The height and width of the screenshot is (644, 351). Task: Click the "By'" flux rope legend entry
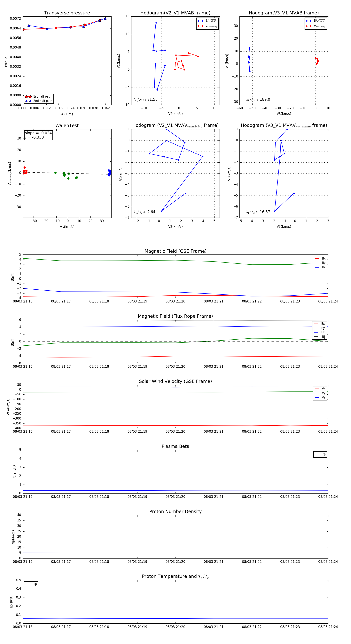pyautogui.click(x=320, y=328)
